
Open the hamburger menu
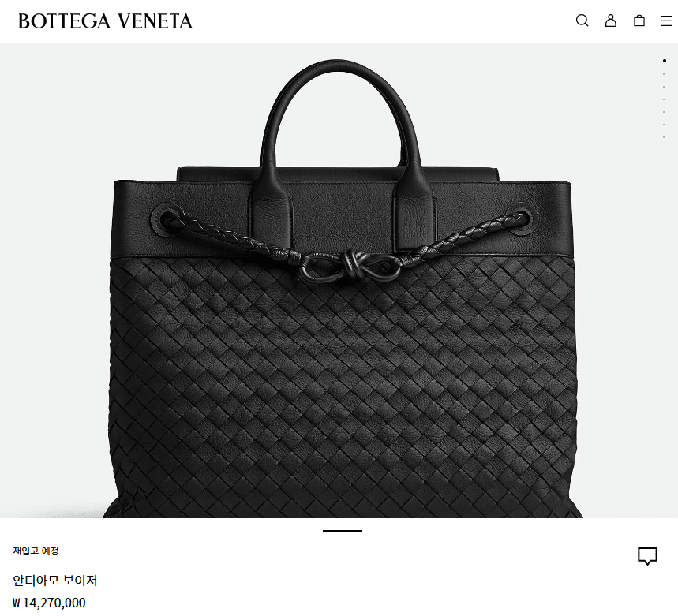click(x=667, y=21)
